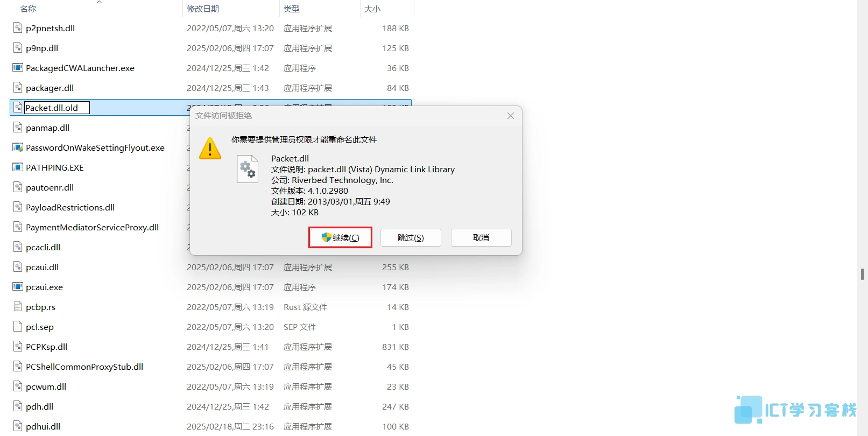Sort files by 名称 column header
This screenshot has width=868, height=436.
pos(28,9)
